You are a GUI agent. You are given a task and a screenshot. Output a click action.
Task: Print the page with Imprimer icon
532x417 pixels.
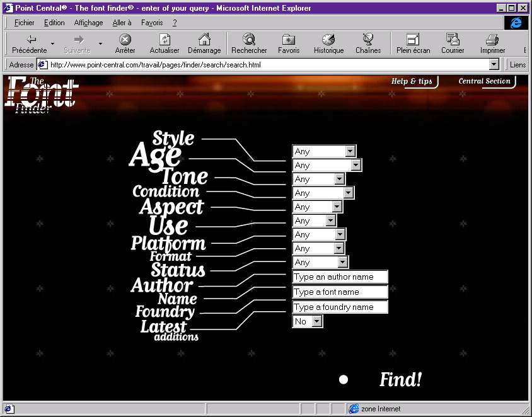click(492, 39)
